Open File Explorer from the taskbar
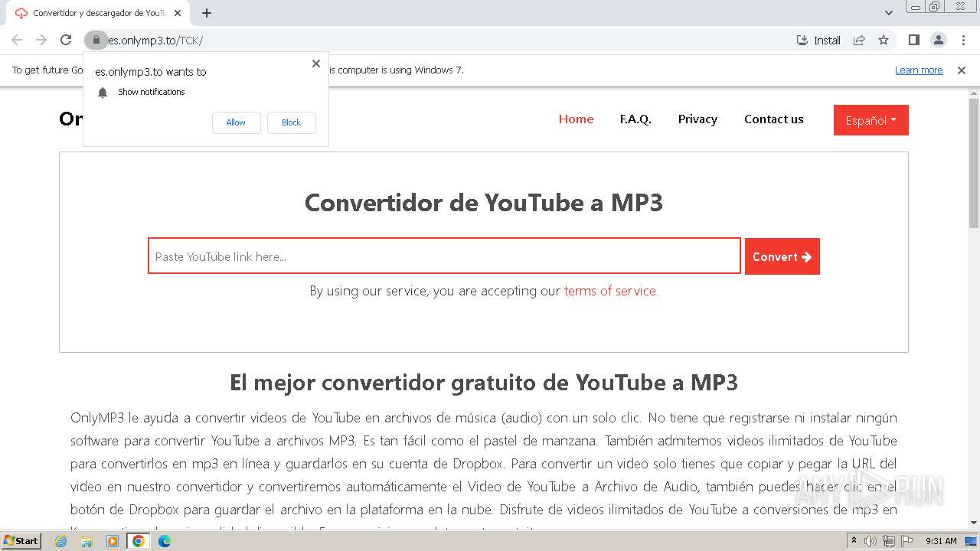The height and width of the screenshot is (551, 980). 87,541
